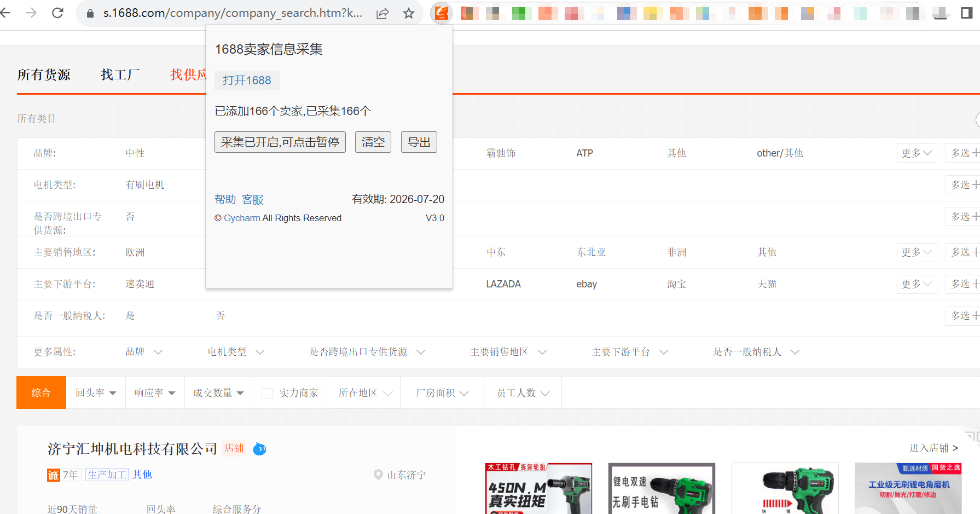Filter downstream platform by 天猫

[767, 284]
